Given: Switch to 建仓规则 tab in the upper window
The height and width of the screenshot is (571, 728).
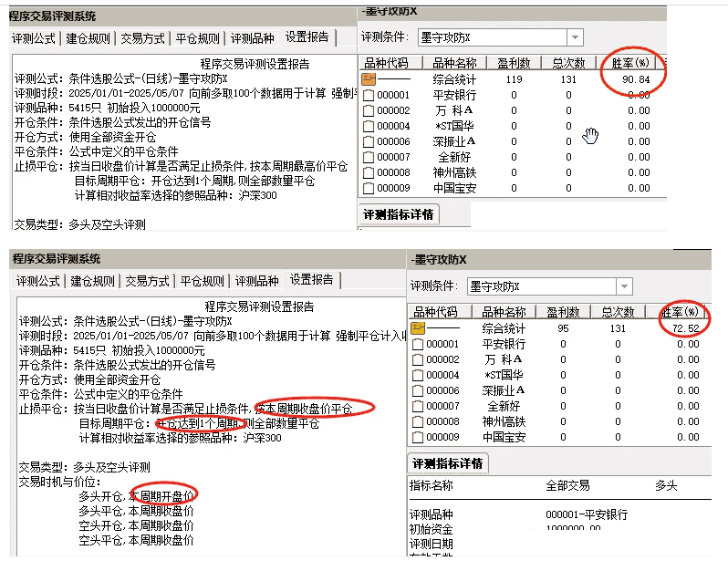Looking at the screenshot, I should [x=89, y=39].
